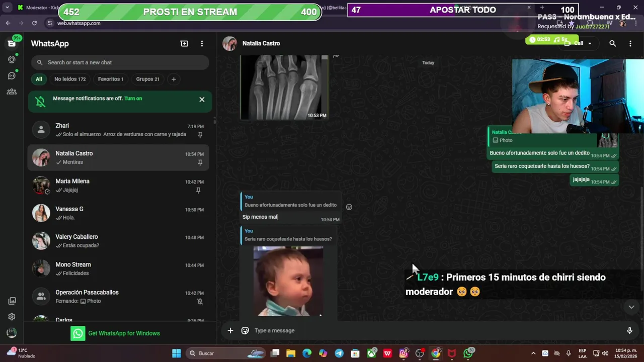The width and height of the screenshot is (644, 362).
Task: Turn on message notifications
Action: pyautogui.click(x=133, y=99)
